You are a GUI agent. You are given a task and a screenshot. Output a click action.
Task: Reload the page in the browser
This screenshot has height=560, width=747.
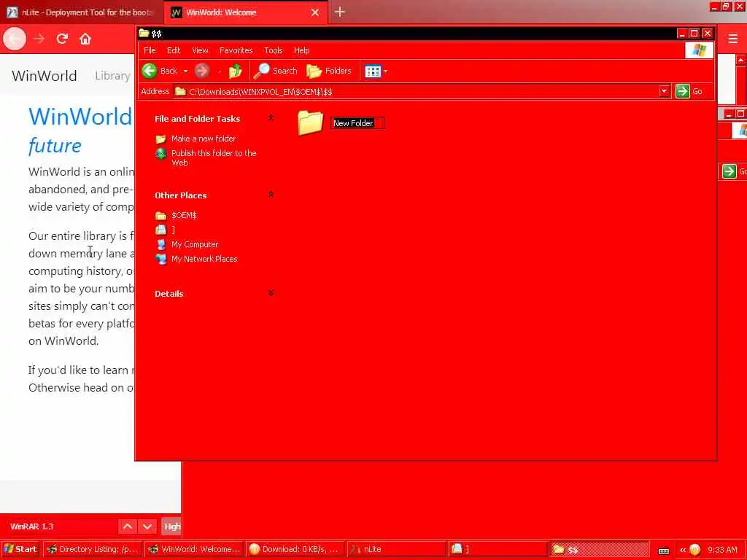(x=62, y=39)
